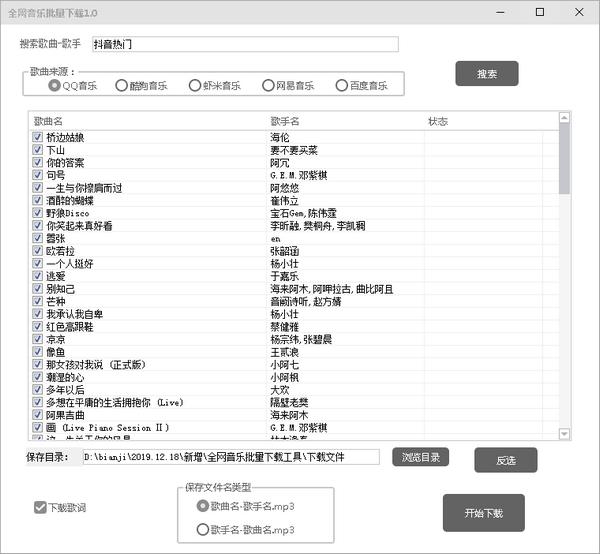This screenshot has width=600, height=554.
Task: Toggle checkbox for 多年以后
Action: tap(37, 389)
